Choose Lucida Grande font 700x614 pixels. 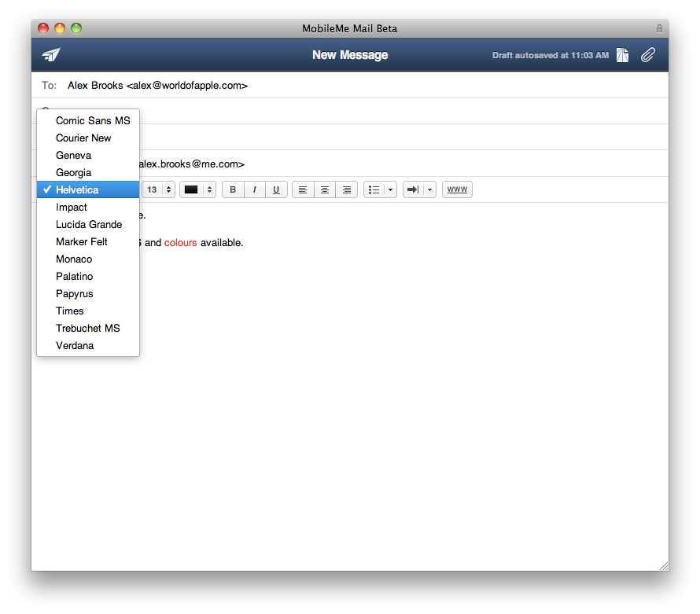(88, 224)
